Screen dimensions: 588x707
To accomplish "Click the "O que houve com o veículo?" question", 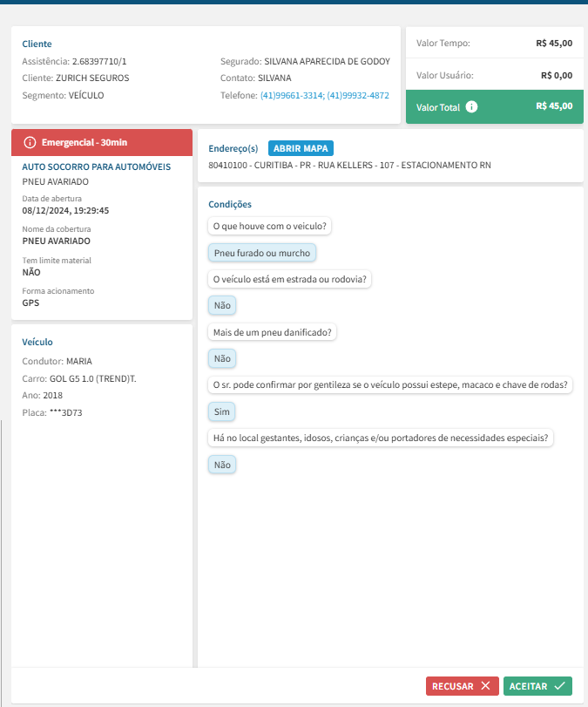I will coord(270,227).
